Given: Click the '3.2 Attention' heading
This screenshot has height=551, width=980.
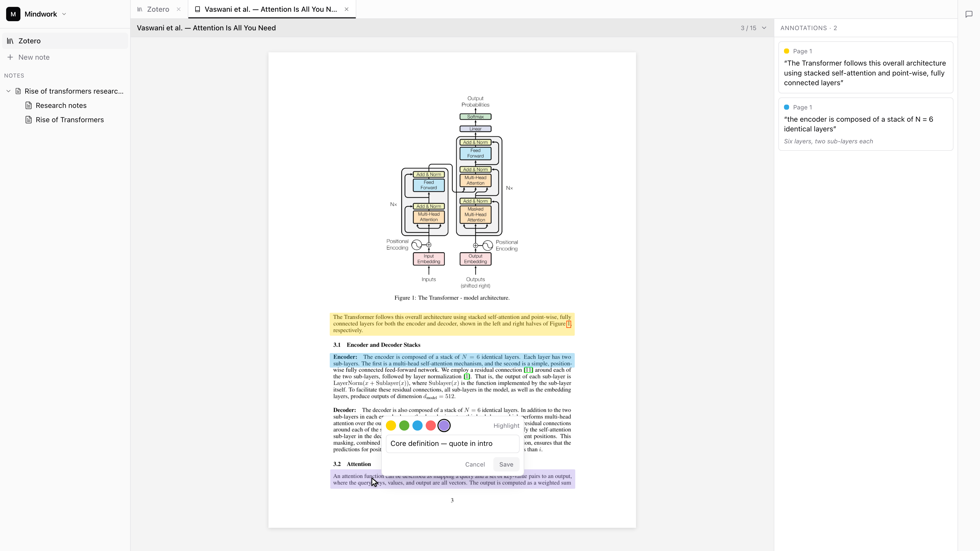Looking at the screenshot, I should point(352,464).
